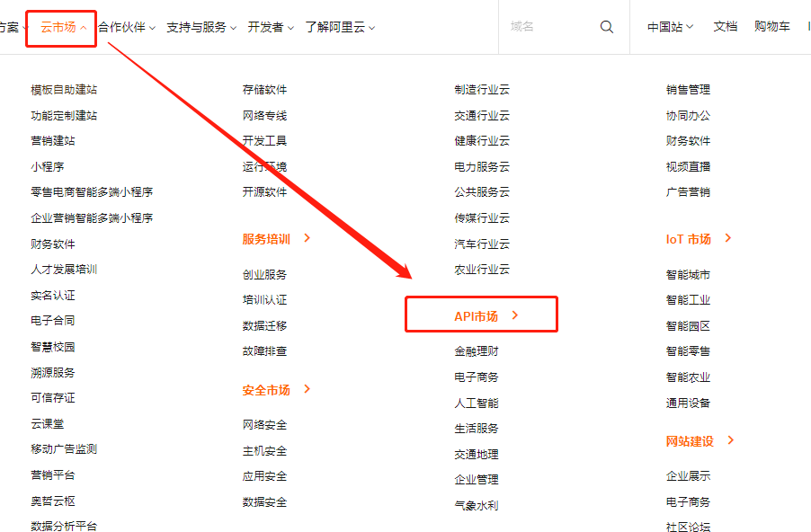
Task: Open 实名认证 entry
Action: [53, 296]
